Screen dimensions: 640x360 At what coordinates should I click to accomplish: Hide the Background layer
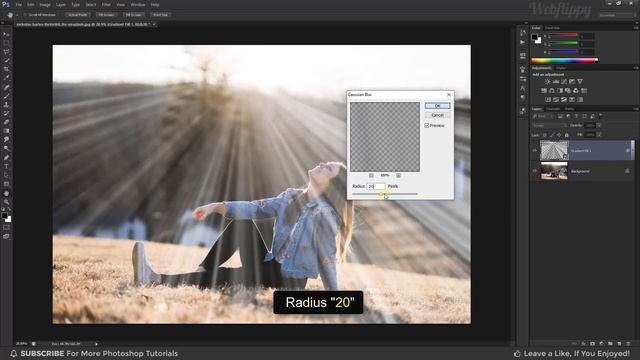(534, 171)
